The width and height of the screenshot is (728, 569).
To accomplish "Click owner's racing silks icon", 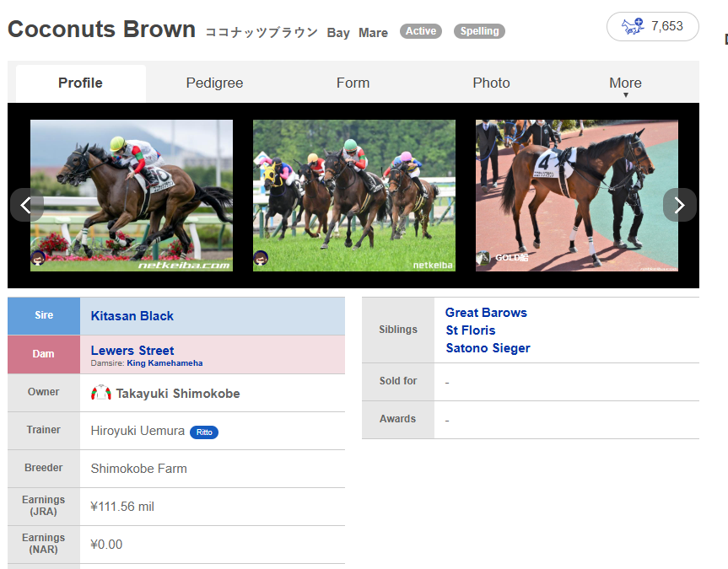I will 100,393.
